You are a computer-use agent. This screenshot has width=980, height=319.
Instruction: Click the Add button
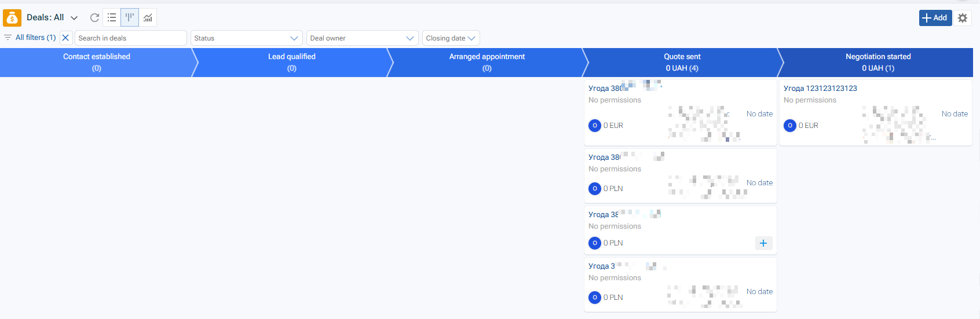[935, 18]
